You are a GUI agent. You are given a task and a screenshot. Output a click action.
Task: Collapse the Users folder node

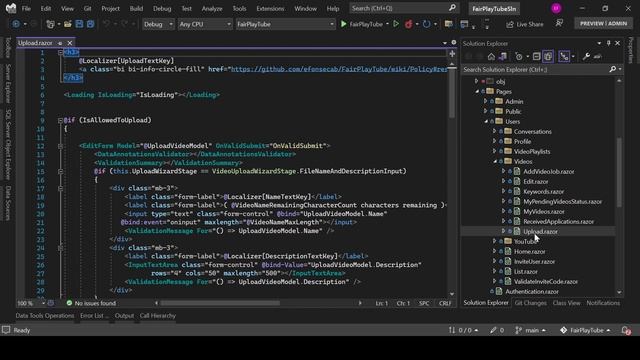[x=486, y=121]
